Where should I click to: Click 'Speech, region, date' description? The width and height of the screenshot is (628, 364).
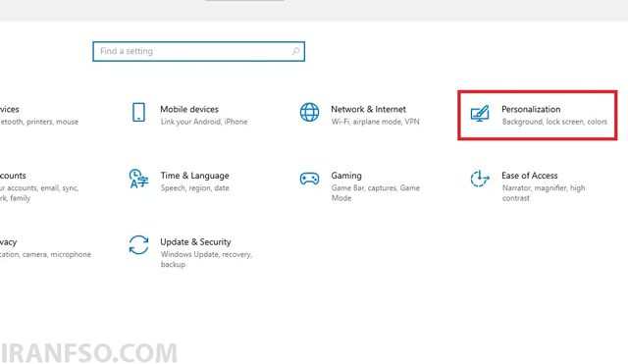194,187
